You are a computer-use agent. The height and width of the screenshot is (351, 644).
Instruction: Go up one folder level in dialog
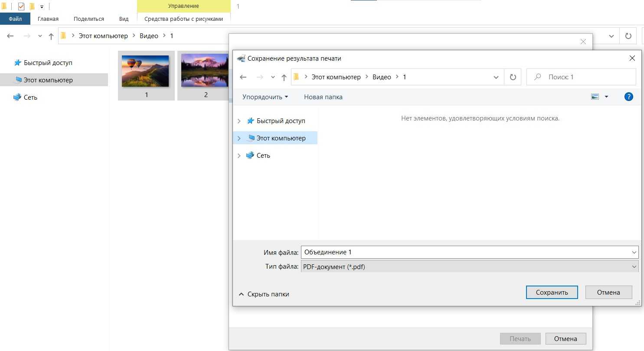pos(284,77)
